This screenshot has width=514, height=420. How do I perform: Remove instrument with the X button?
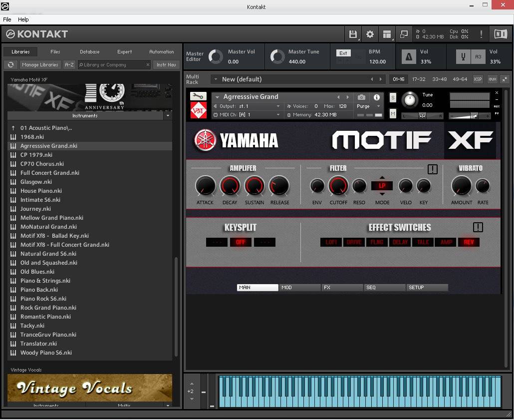(497, 93)
